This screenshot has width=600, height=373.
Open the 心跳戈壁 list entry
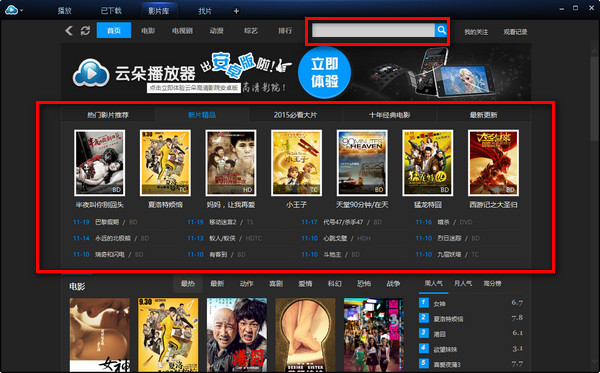(x=335, y=238)
